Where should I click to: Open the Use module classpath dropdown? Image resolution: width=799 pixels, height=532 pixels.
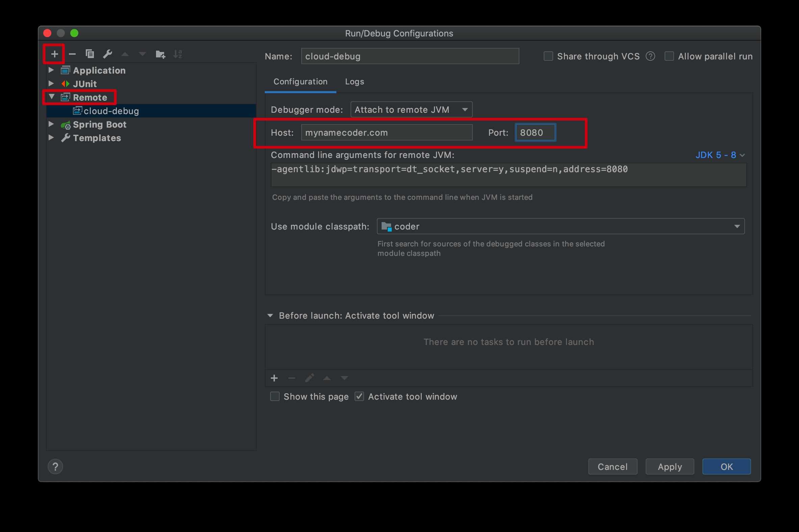tap(561, 226)
